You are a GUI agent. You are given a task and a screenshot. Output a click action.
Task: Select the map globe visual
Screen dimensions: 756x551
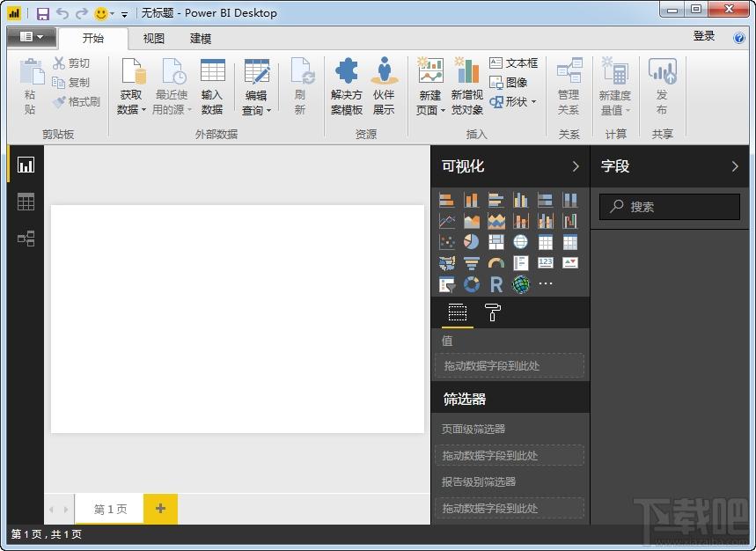tap(520, 241)
